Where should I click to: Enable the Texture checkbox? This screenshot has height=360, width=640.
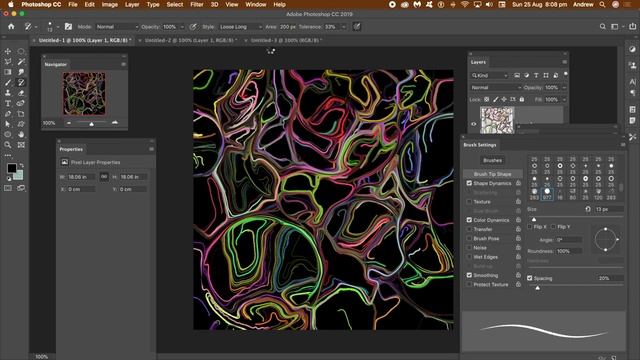tap(469, 202)
